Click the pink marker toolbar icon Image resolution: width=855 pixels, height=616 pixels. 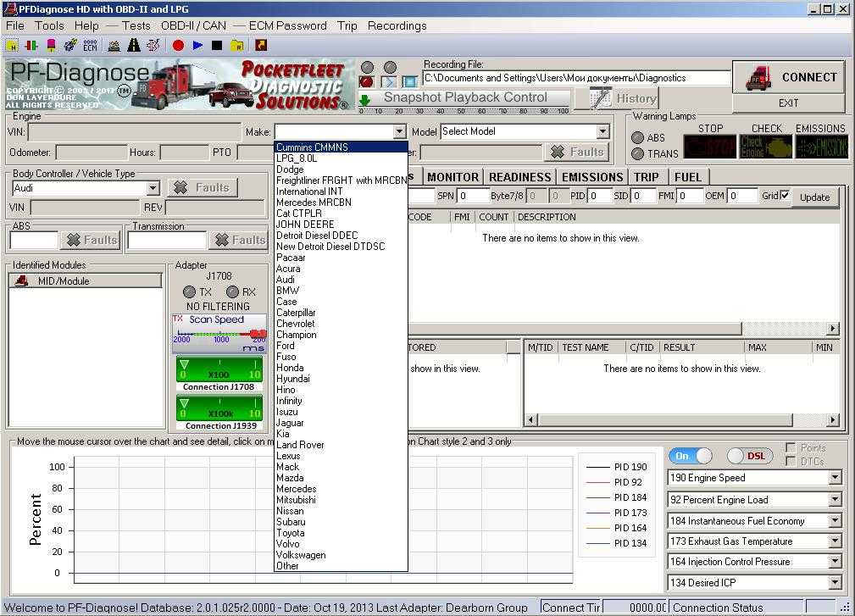(51, 46)
